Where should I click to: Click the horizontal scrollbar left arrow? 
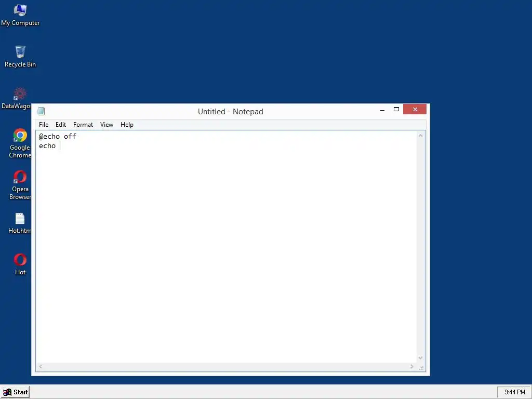point(41,366)
